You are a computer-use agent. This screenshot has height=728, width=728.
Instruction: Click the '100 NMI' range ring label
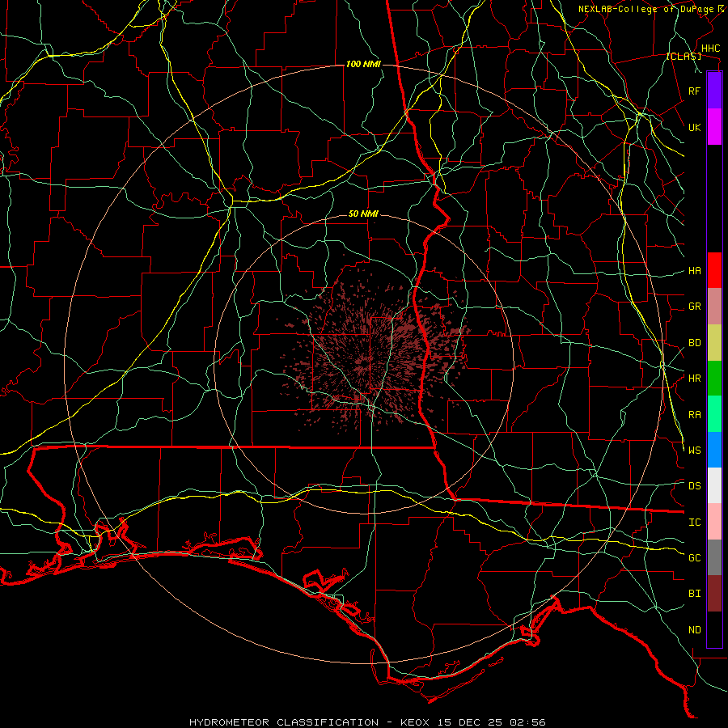point(363,64)
